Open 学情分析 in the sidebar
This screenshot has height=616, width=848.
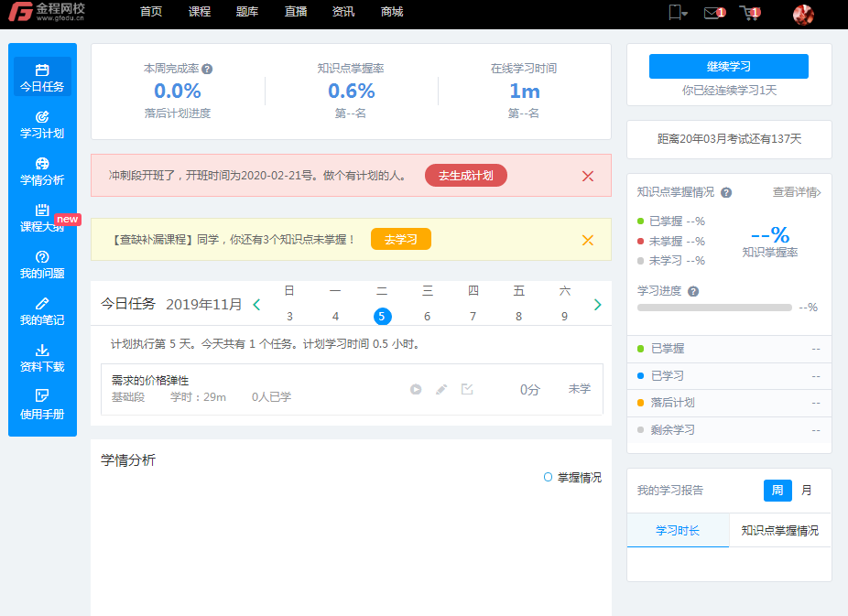tap(42, 171)
